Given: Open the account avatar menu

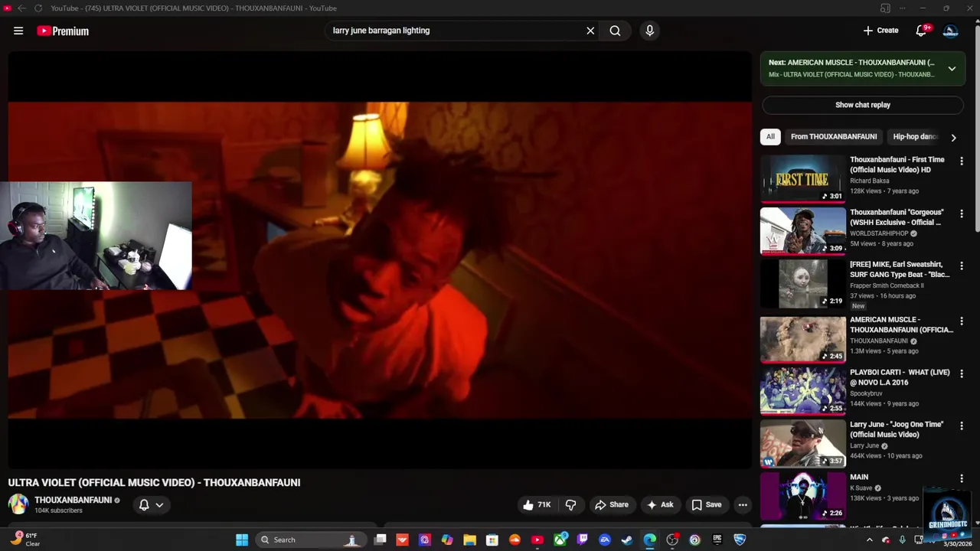Looking at the screenshot, I should click(950, 31).
